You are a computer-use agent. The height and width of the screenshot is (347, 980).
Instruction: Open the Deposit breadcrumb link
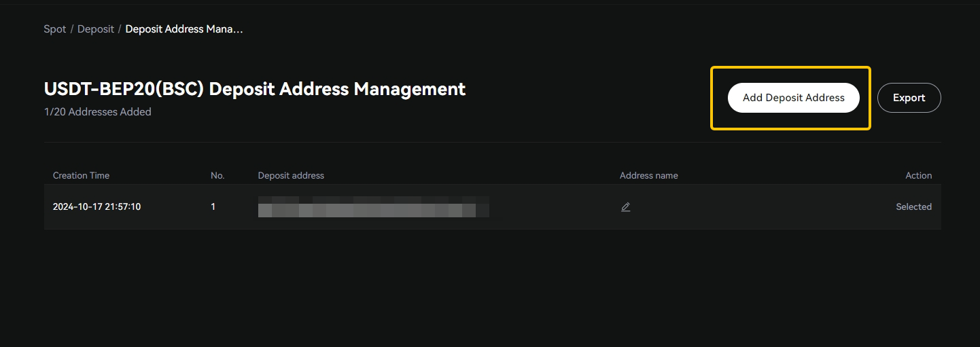(x=96, y=29)
